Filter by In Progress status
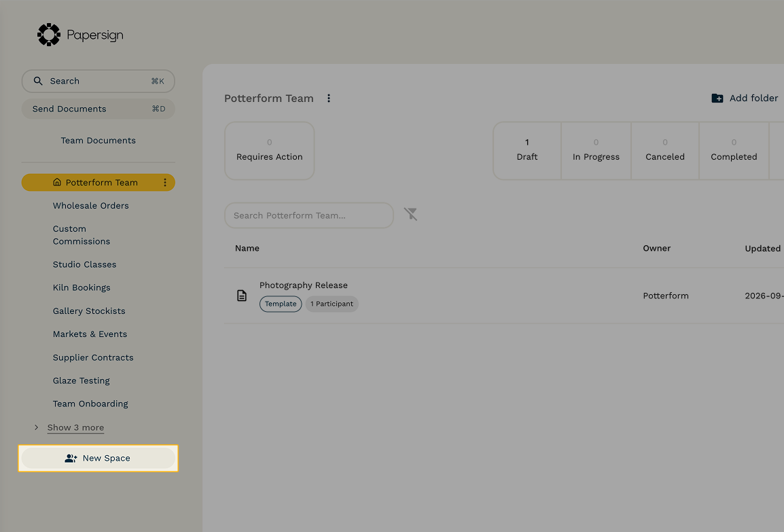The height and width of the screenshot is (532, 784). click(596, 151)
